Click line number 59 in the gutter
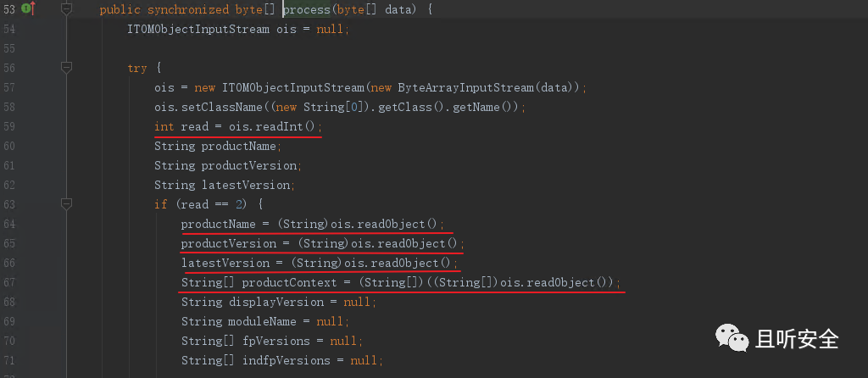 pyautogui.click(x=9, y=127)
